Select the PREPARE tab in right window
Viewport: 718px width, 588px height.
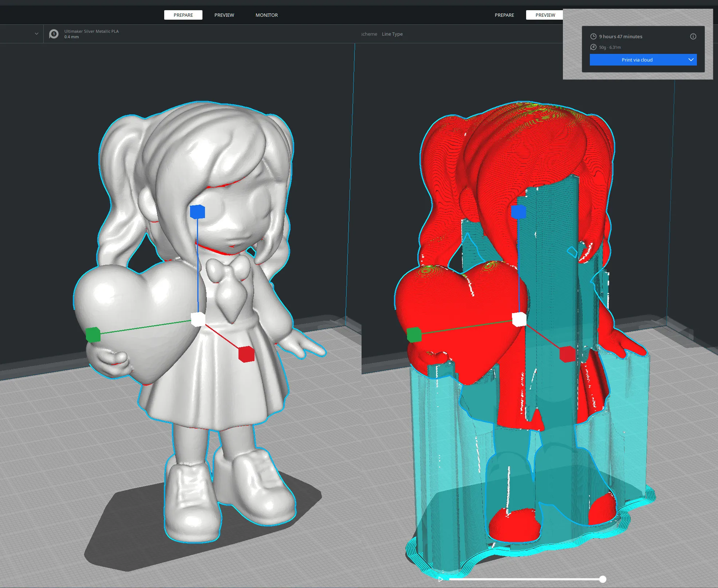(x=504, y=15)
